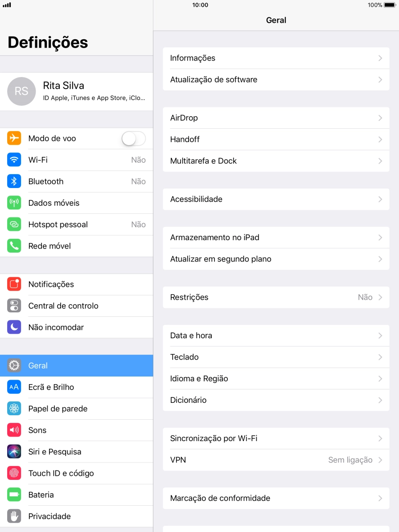
Task: Open Idioma e Região settings
Action: click(x=276, y=379)
